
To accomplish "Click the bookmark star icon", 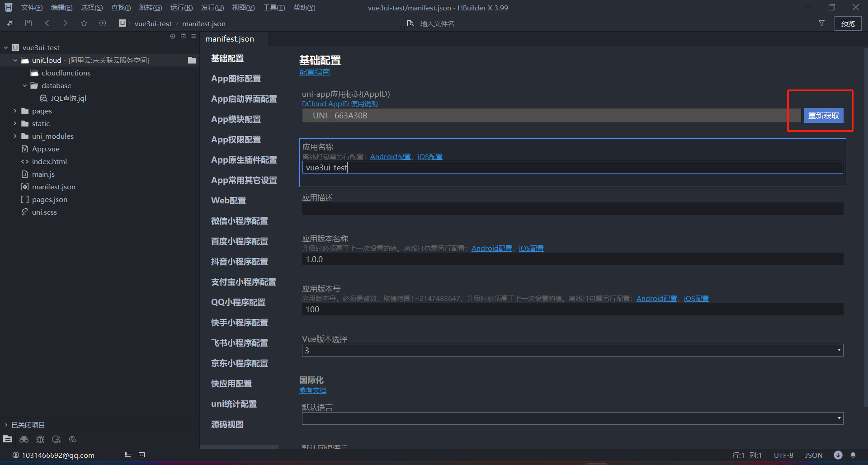I will click(x=84, y=23).
